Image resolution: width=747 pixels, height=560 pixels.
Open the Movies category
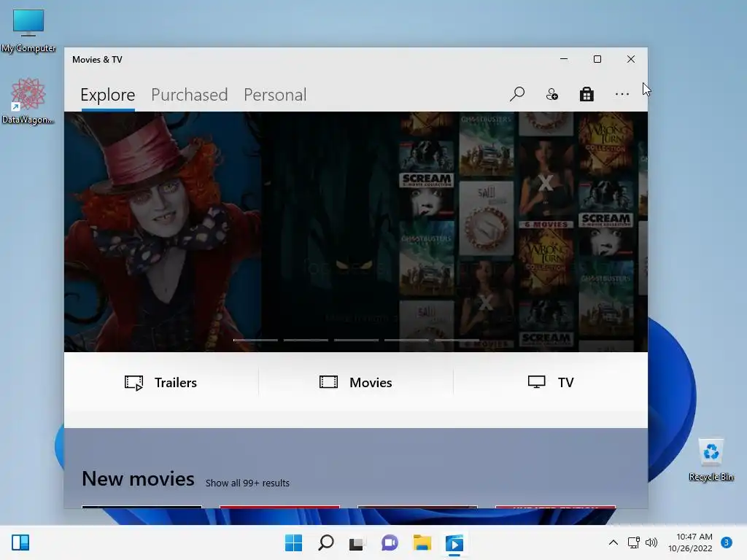click(356, 382)
